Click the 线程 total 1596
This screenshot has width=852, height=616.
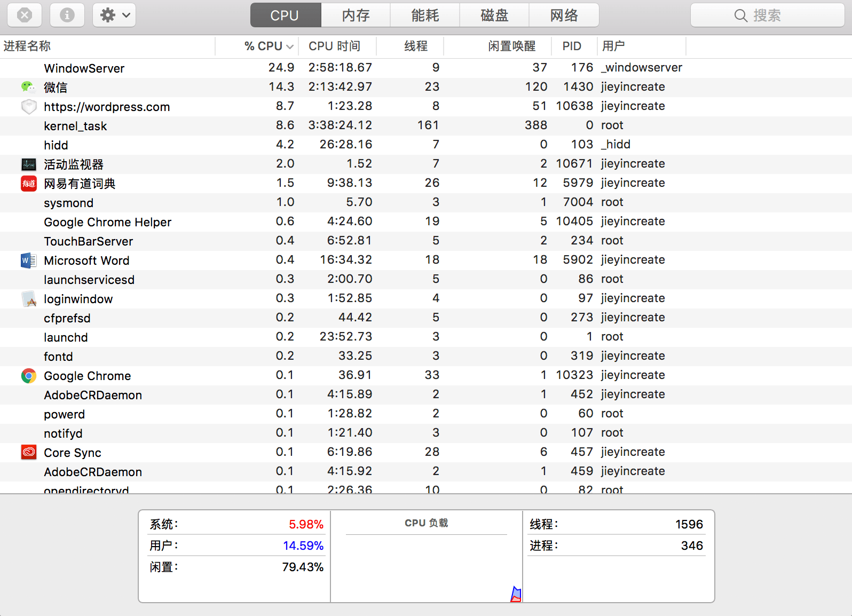[x=689, y=524]
